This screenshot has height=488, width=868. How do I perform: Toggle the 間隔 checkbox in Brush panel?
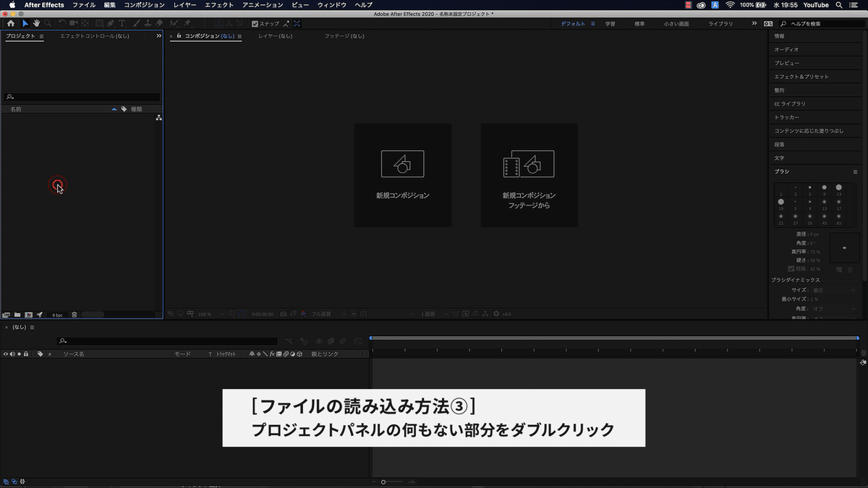791,269
